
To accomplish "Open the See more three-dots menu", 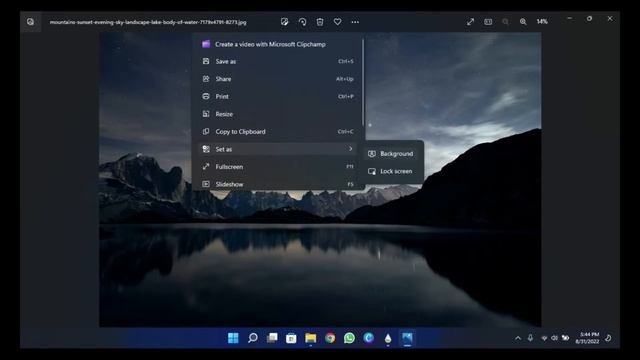I will (355, 22).
